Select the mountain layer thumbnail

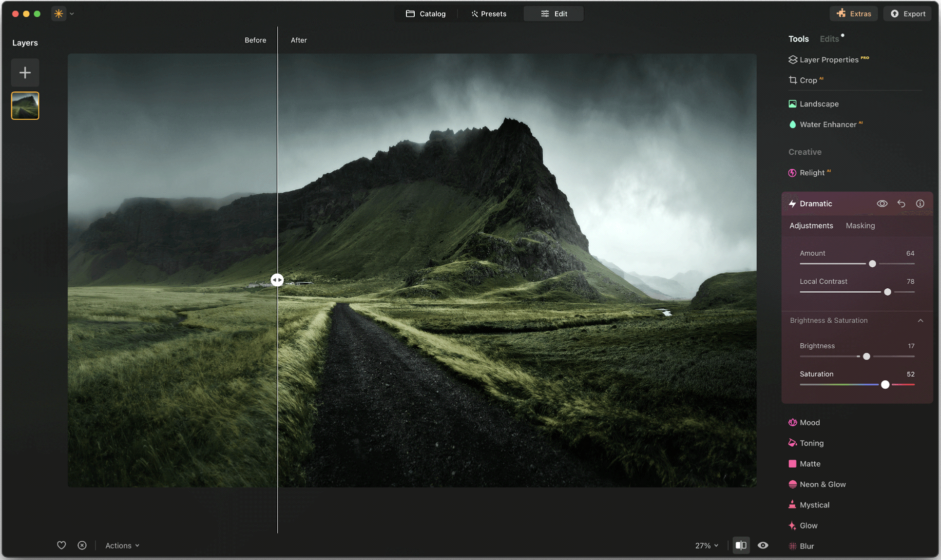pos(25,105)
